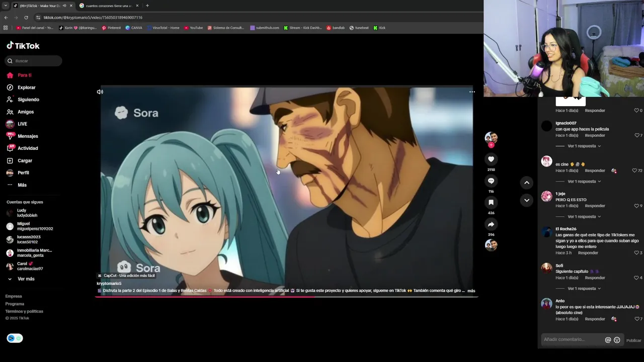Click the Publicar button
Screen dimensions: 644x362
pyautogui.click(x=633, y=340)
